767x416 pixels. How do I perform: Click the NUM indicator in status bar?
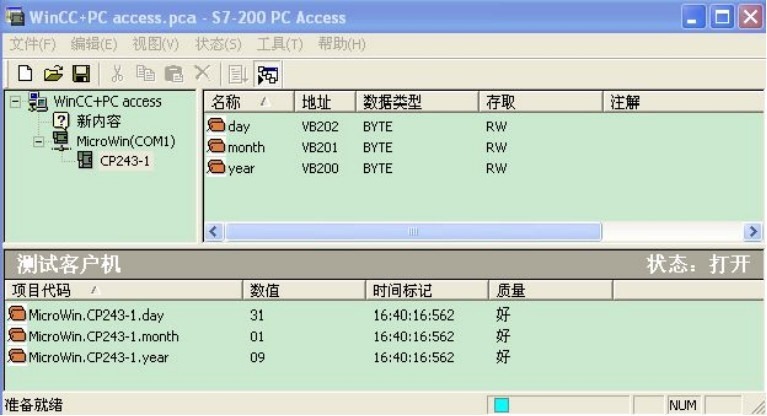682,405
